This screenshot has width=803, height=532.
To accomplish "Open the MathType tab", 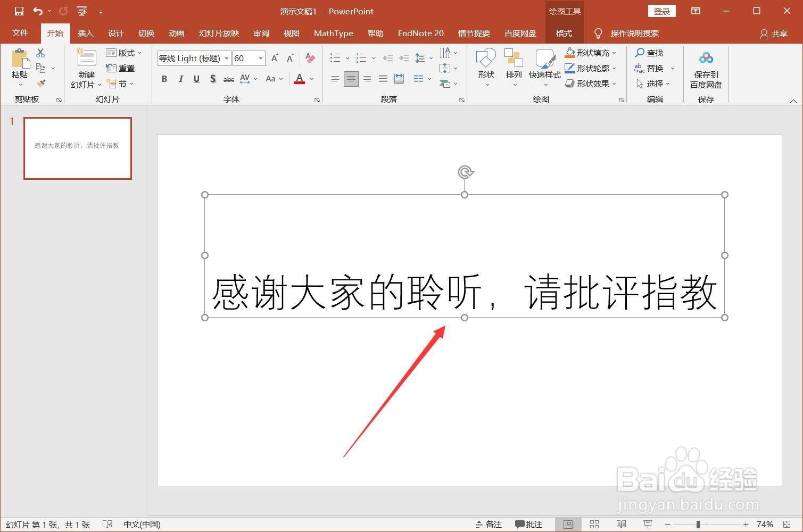I will [x=333, y=33].
